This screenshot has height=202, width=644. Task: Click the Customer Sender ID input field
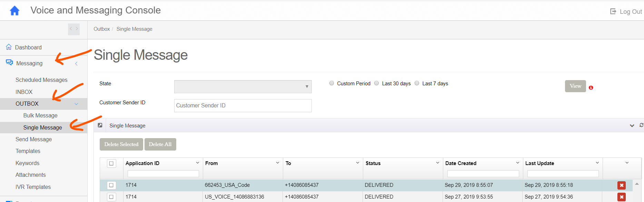243,106
